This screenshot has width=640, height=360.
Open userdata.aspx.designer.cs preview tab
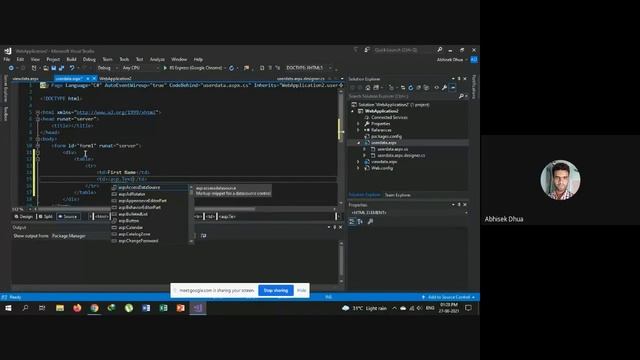pyautogui.click(x=300, y=79)
